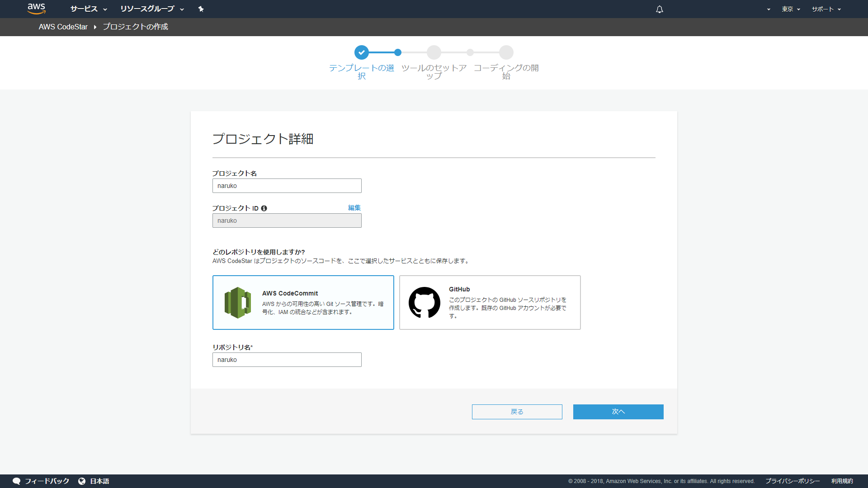Click the プロジェクト名 input field
This screenshot has width=868, height=488.
tap(287, 186)
